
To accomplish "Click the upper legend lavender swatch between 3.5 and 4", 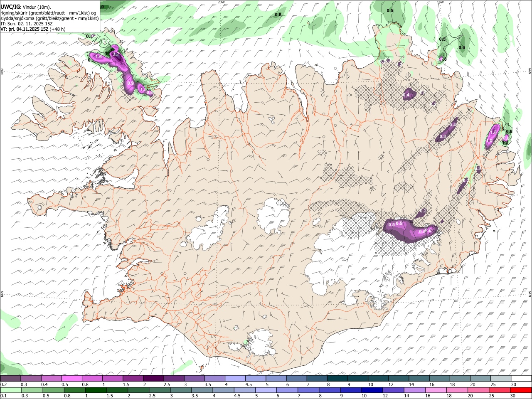I will pyautogui.click(x=214, y=378).
